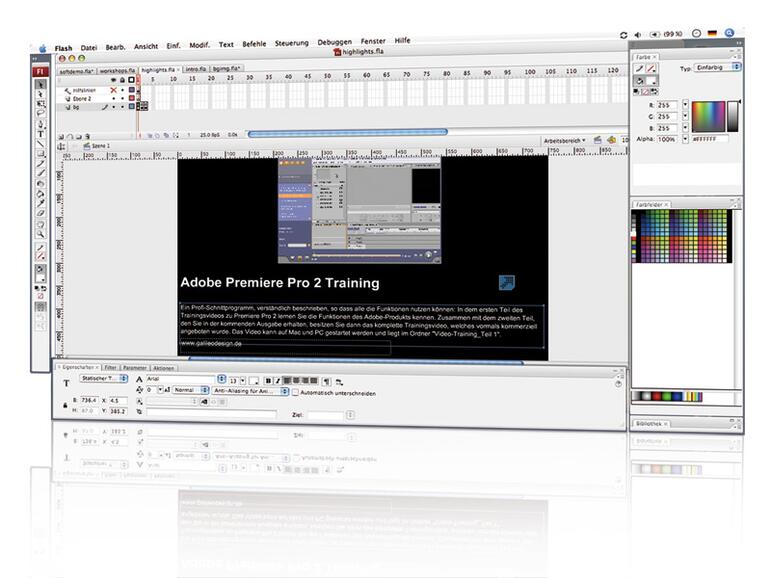Image resolution: width=770 pixels, height=578 pixels.
Task: Click the paragraph format options icon
Action: [x=327, y=381]
